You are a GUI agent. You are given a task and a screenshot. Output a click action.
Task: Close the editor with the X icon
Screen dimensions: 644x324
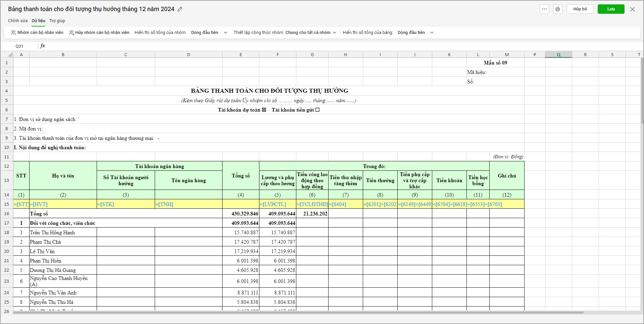pos(632,9)
